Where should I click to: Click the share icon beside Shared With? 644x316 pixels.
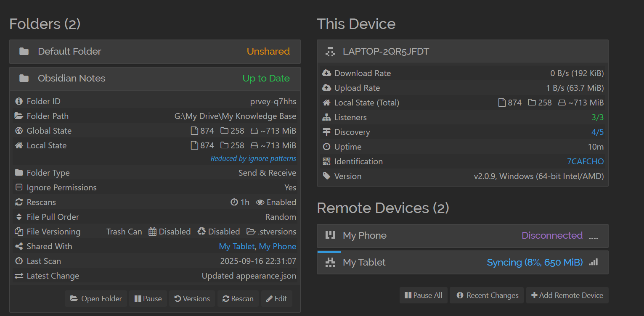click(19, 246)
